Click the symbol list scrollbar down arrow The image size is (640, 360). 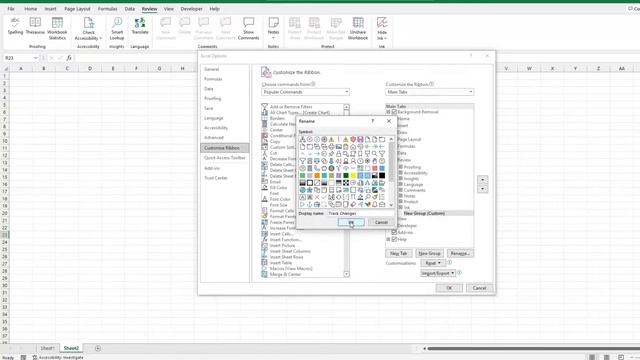point(391,205)
